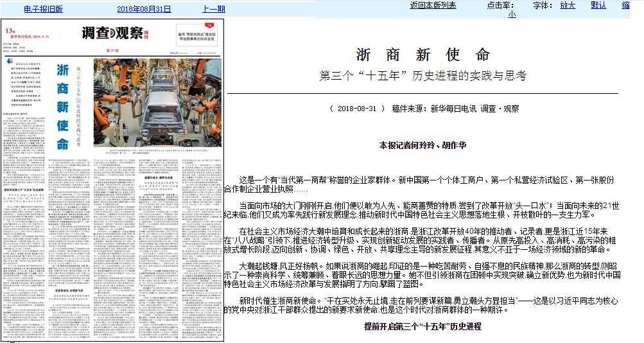Click the subtitle about 第三个"十五年"历史进程的实践与思考
Image resolution: width=644 pixels, height=343 pixels.
pos(423,76)
